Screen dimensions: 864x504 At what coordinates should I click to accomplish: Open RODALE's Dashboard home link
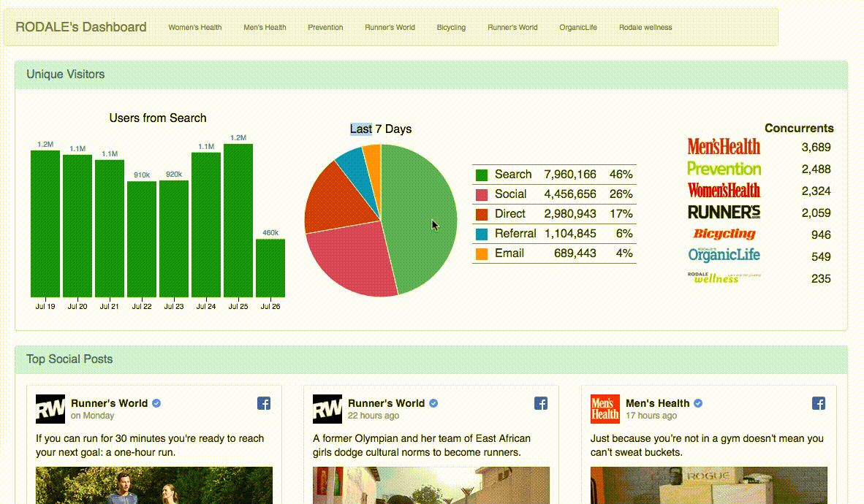pyautogui.click(x=81, y=27)
